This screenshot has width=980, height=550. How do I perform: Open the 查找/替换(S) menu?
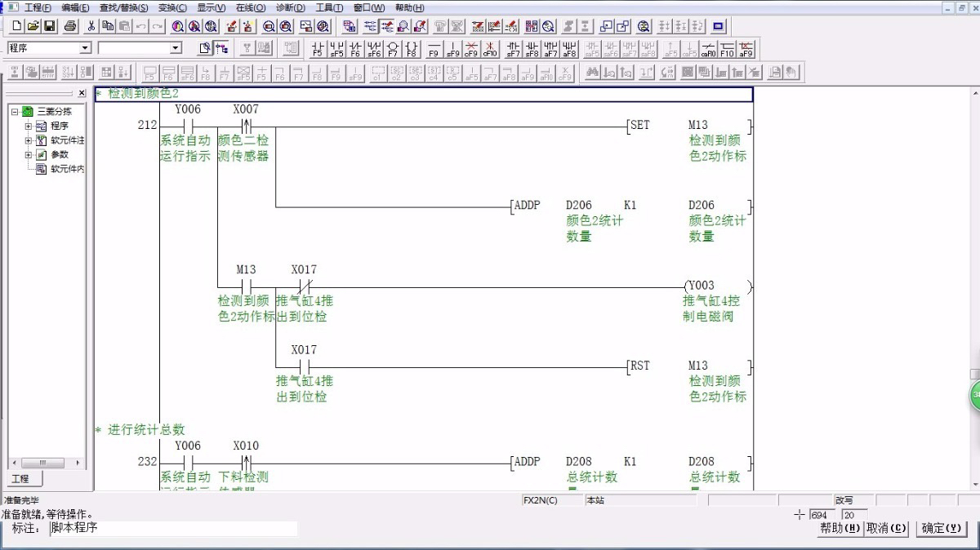(123, 7)
